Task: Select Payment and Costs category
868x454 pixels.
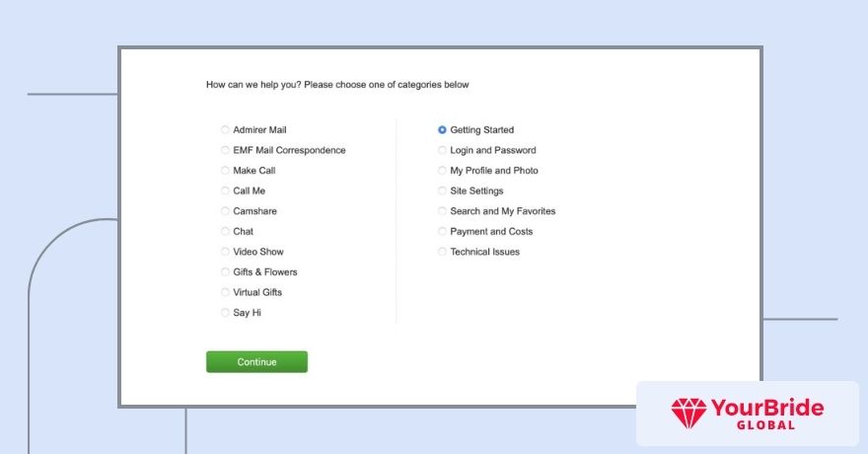Action: pos(442,231)
